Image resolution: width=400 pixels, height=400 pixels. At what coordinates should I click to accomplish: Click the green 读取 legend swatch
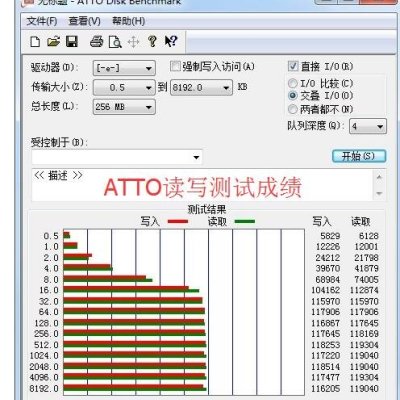(x=245, y=221)
